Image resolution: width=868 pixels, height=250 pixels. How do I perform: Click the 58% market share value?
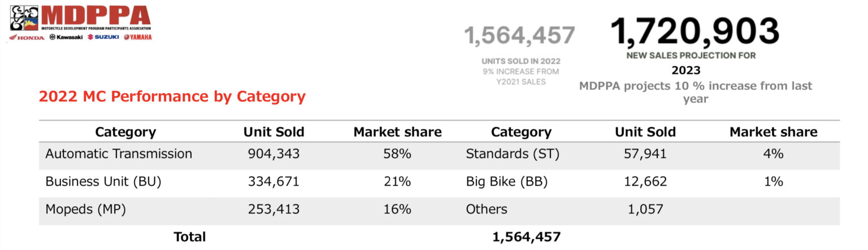click(x=397, y=153)
